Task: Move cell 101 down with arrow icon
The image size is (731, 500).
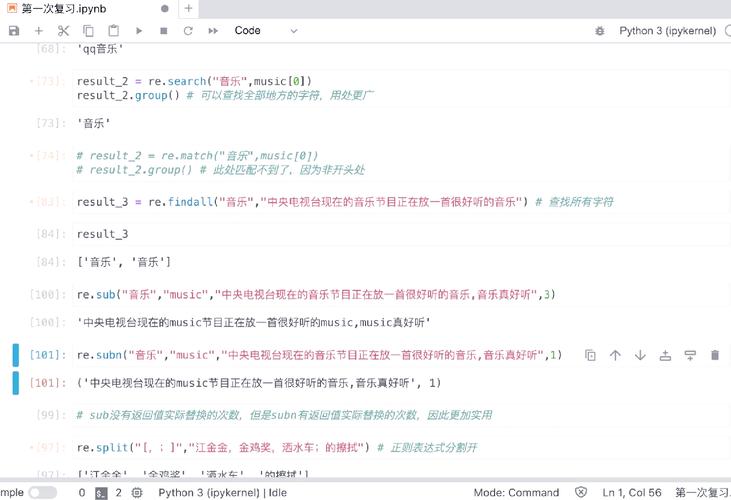Action: 640,356
